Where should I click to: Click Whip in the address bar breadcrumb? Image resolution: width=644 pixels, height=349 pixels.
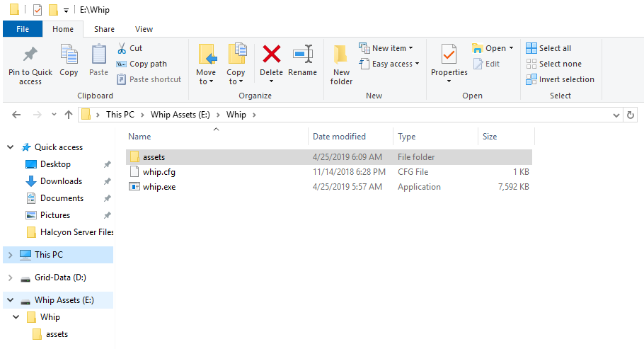[x=236, y=115]
